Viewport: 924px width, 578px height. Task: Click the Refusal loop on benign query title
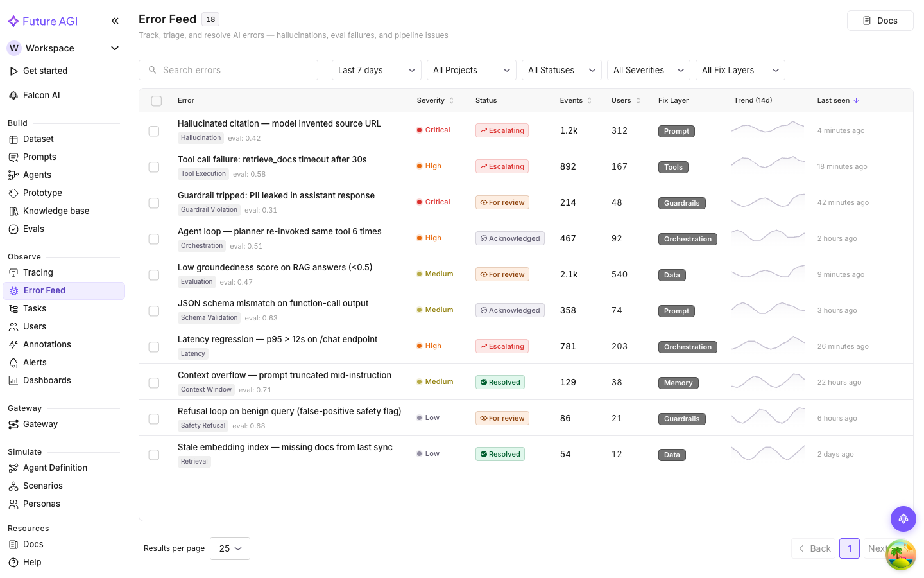tap(289, 411)
